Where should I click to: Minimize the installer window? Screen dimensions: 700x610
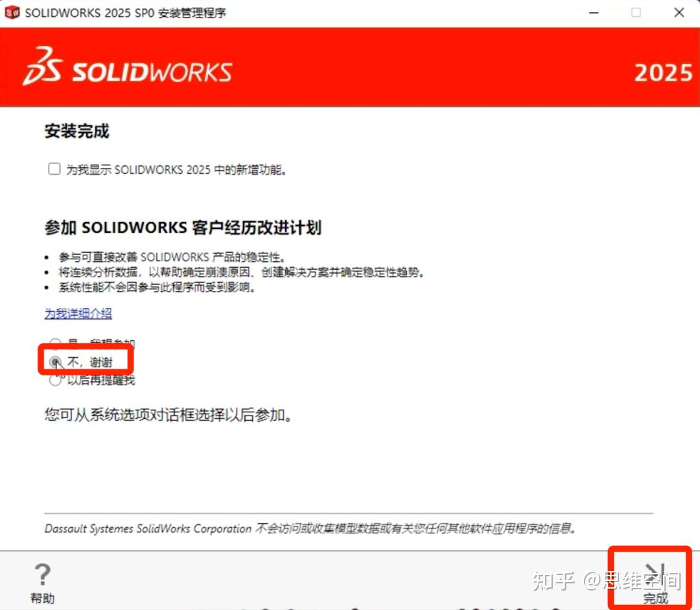pyautogui.click(x=594, y=12)
